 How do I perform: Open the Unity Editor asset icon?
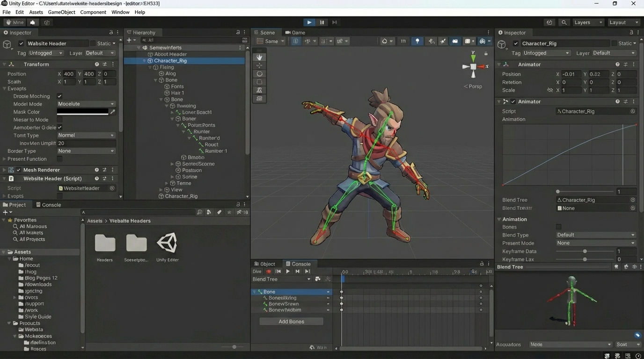tap(167, 243)
